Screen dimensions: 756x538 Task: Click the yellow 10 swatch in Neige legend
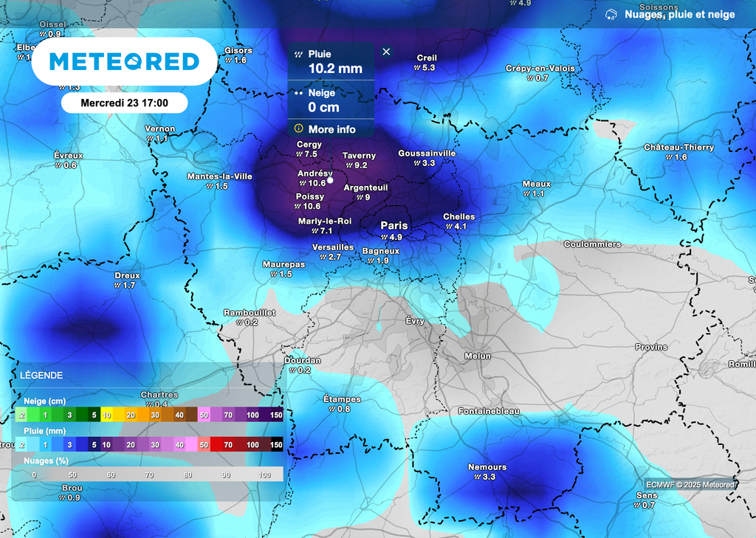(107, 415)
